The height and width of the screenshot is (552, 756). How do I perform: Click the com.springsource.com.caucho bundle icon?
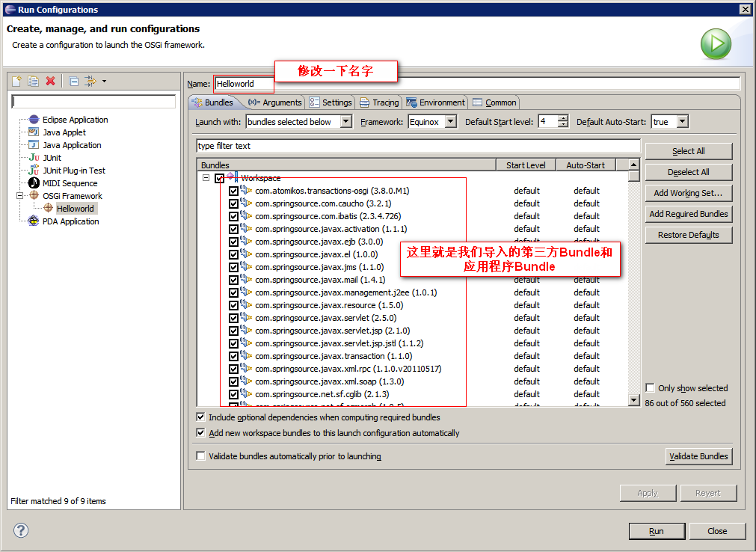click(x=246, y=203)
